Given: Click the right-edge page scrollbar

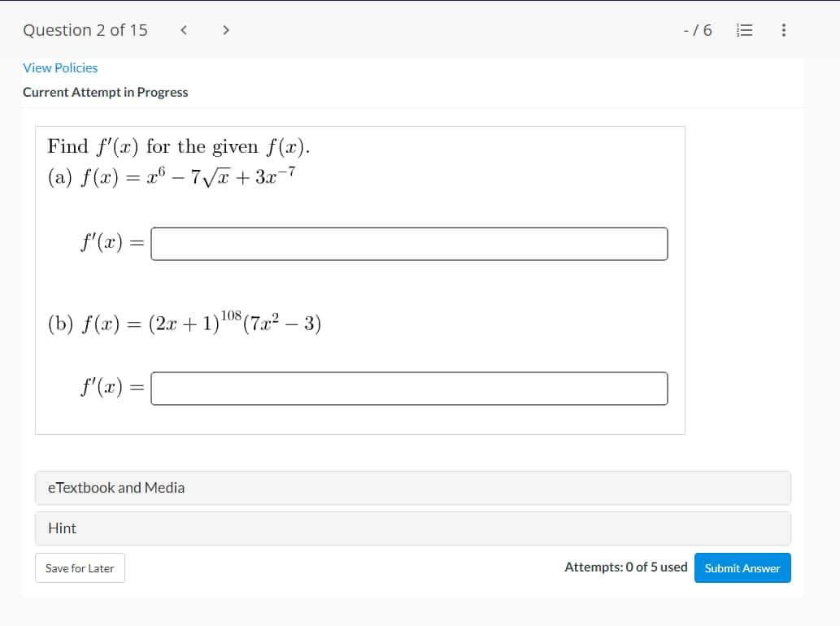Looking at the screenshot, I should pos(836,313).
